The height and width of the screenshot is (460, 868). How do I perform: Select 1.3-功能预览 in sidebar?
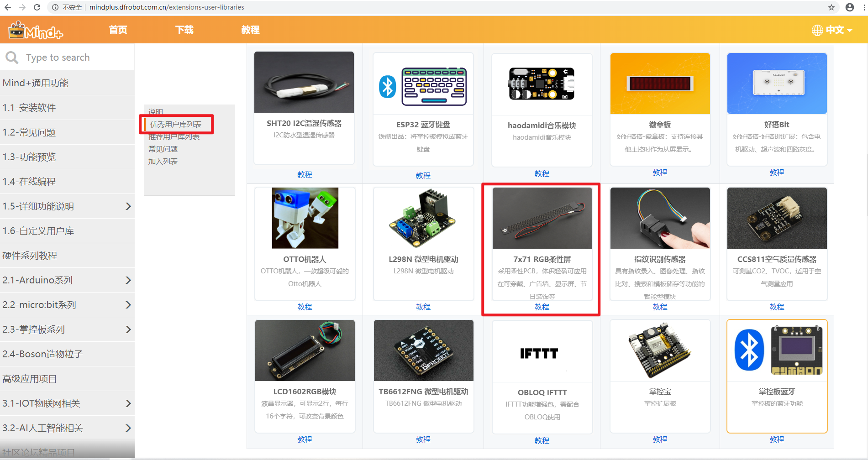[67, 157]
